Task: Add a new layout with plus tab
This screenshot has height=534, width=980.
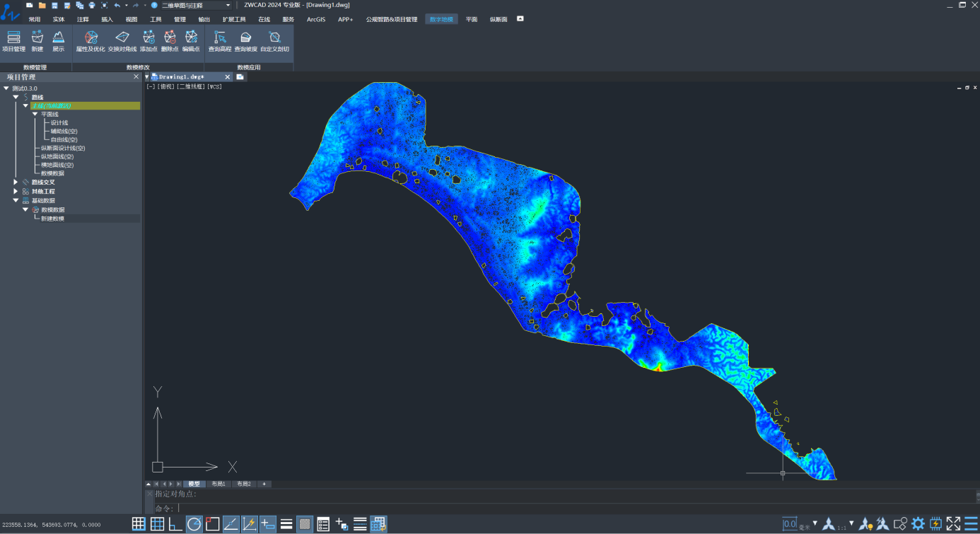Action: click(264, 484)
